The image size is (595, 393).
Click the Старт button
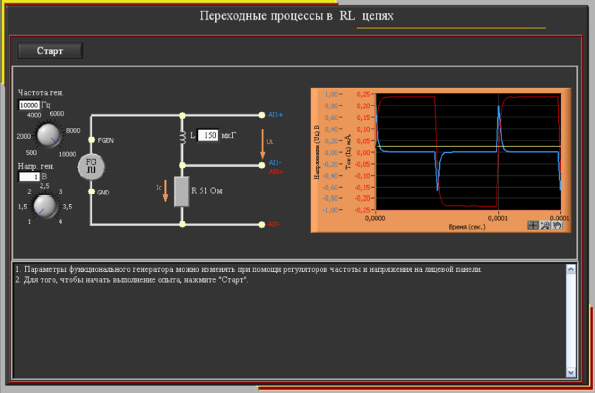click(x=50, y=51)
